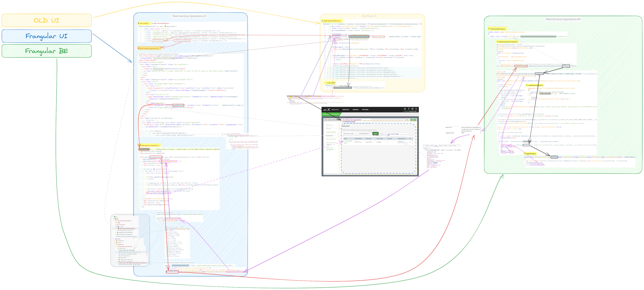Click the grid column chooser icon
This screenshot has width=644, height=290.
click(410, 139)
